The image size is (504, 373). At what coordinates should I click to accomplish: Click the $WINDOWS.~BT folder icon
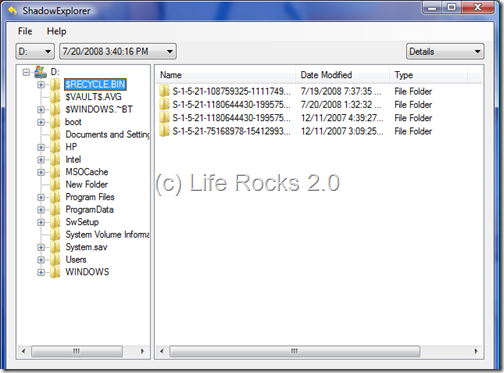point(55,109)
